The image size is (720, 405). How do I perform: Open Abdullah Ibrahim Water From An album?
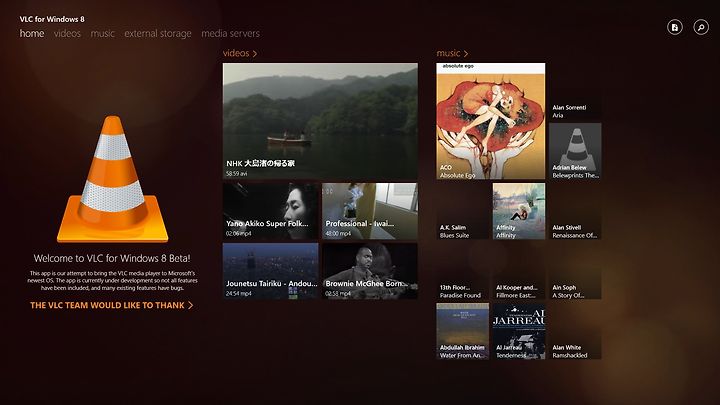tap(462, 331)
